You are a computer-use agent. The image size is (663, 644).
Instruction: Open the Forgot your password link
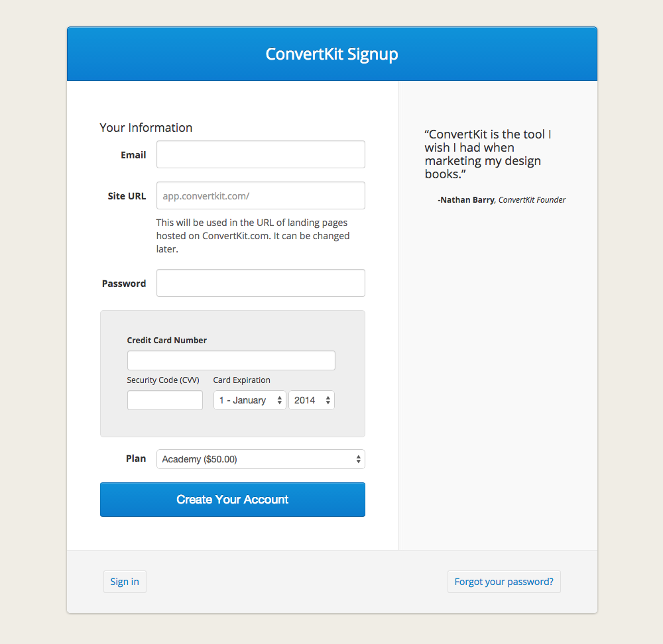(504, 582)
